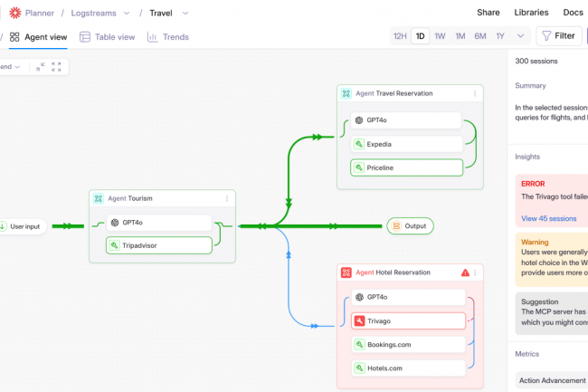The width and height of the screenshot is (588, 392).
Task: Open the time range chevron dropdown
Action: tap(520, 36)
